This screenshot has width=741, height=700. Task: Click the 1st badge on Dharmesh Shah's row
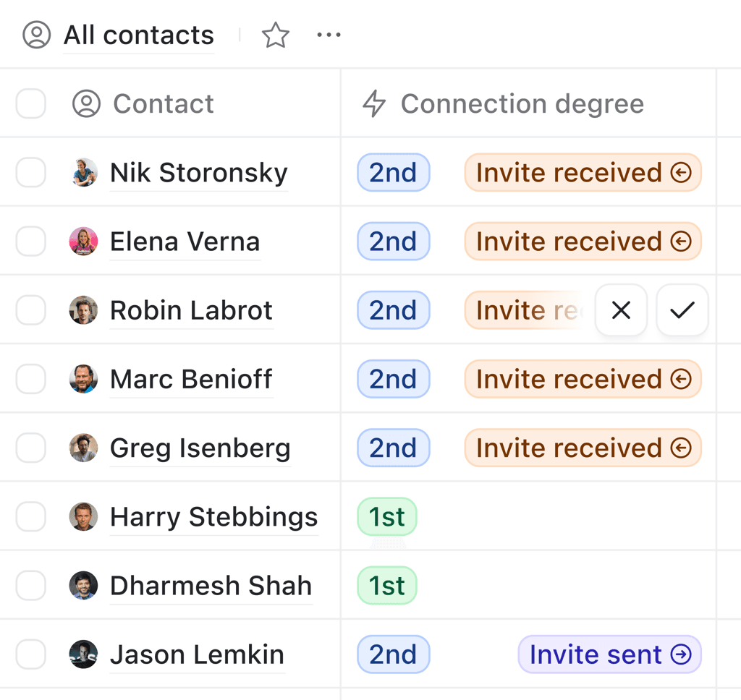point(387,585)
